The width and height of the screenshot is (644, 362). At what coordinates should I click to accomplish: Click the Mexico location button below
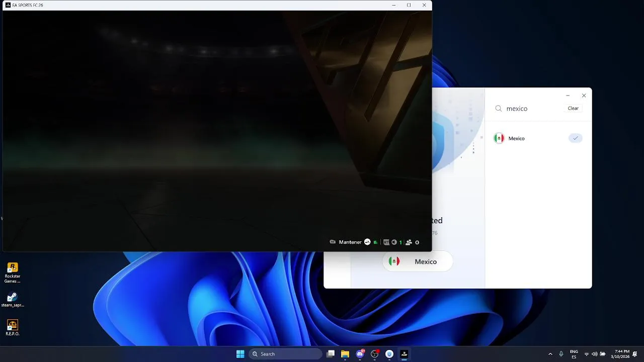pos(418,261)
